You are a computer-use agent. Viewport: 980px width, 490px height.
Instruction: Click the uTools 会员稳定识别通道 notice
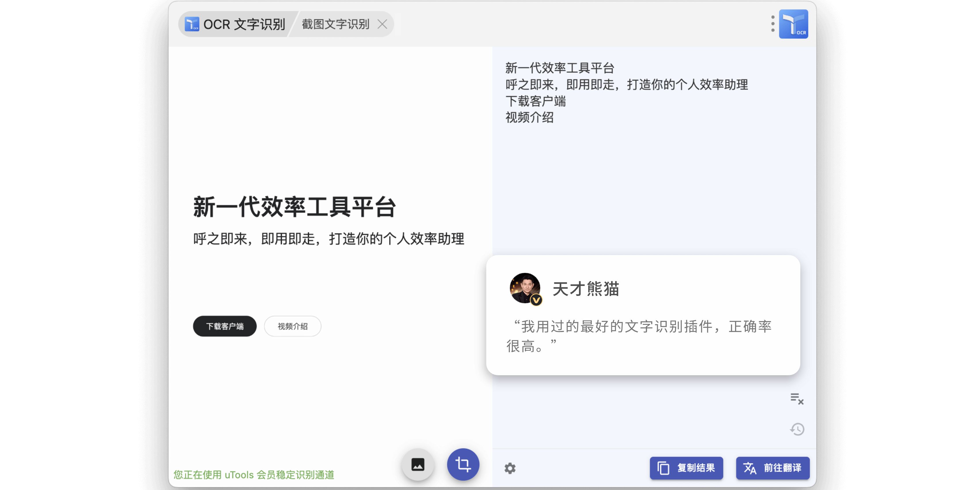coord(254,474)
